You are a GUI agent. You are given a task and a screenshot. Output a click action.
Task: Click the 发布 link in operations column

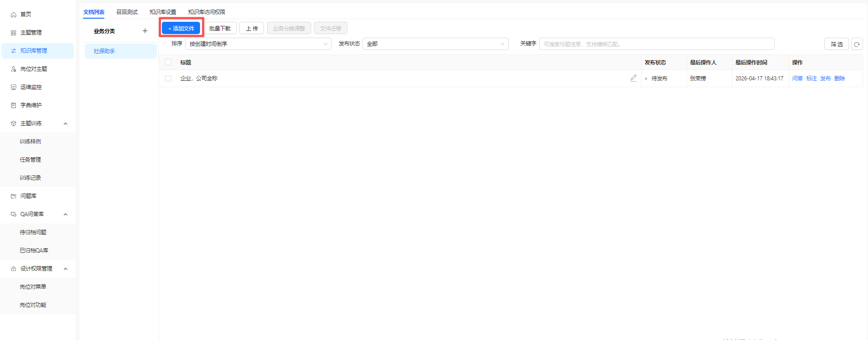(x=825, y=78)
